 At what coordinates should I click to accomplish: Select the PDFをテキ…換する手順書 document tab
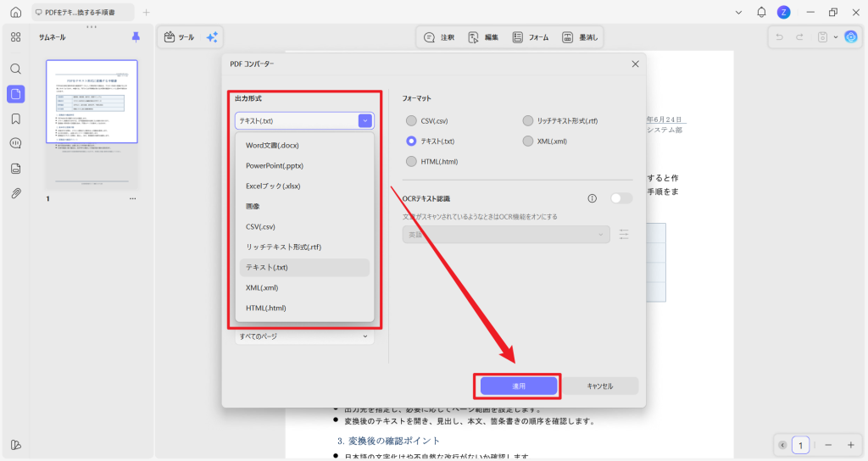point(82,12)
